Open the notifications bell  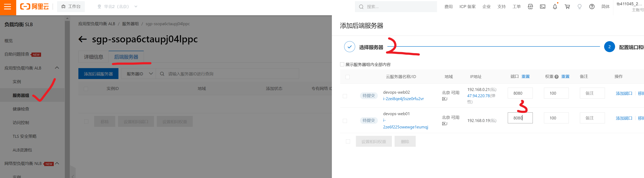coord(555,7)
